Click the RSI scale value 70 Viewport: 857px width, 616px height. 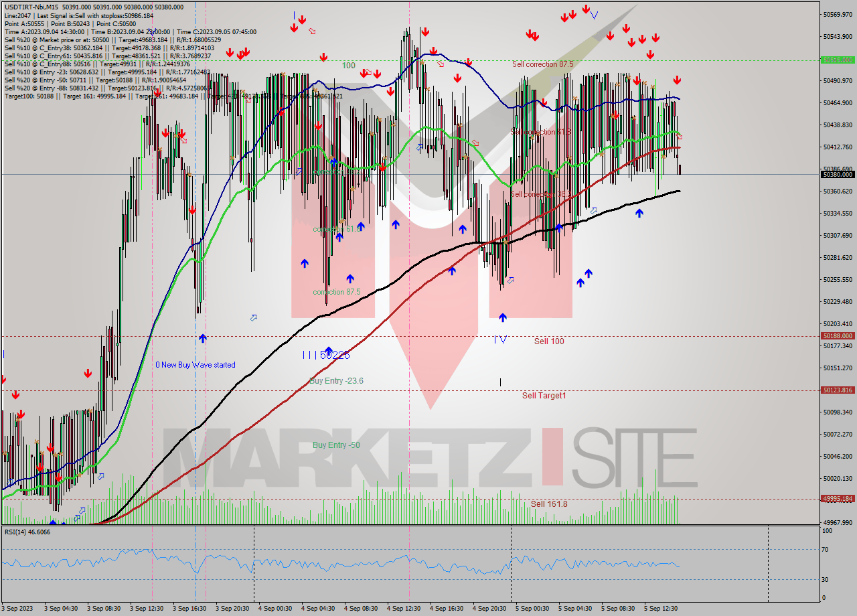click(x=826, y=550)
